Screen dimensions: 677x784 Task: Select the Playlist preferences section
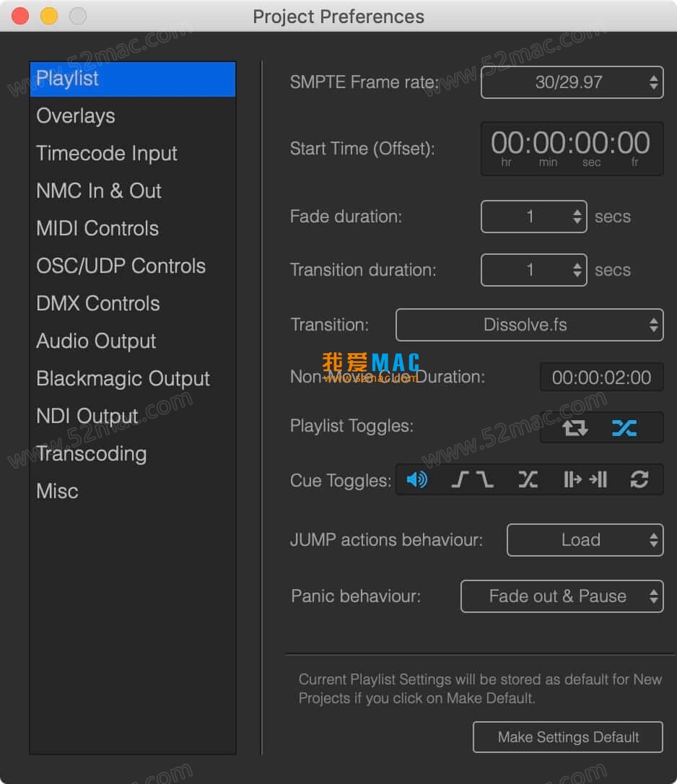[133, 79]
